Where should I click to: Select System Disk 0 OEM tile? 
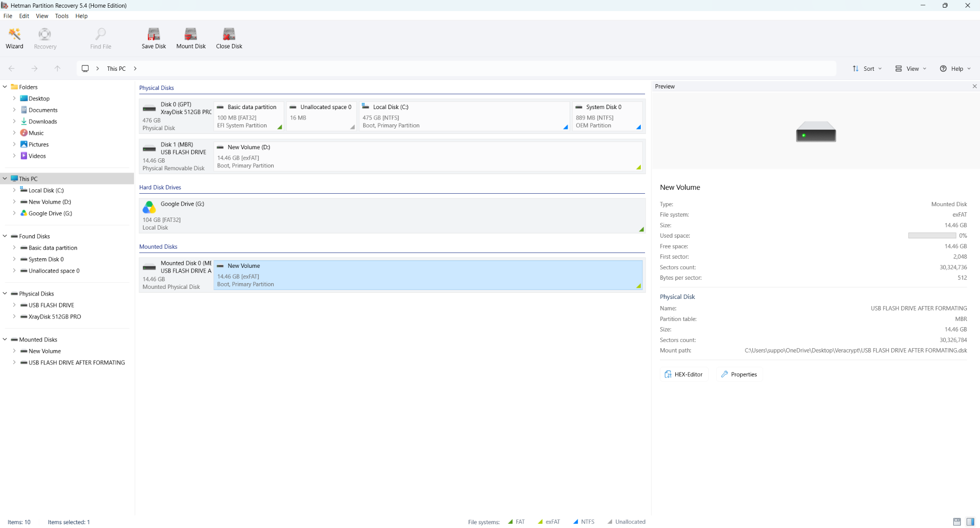tap(607, 116)
